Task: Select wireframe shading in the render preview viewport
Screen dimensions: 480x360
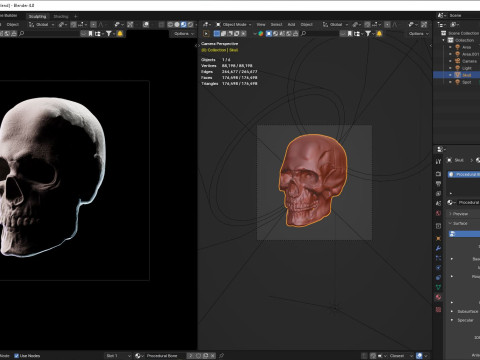Action: pyautogui.click(x=170, y=25)
